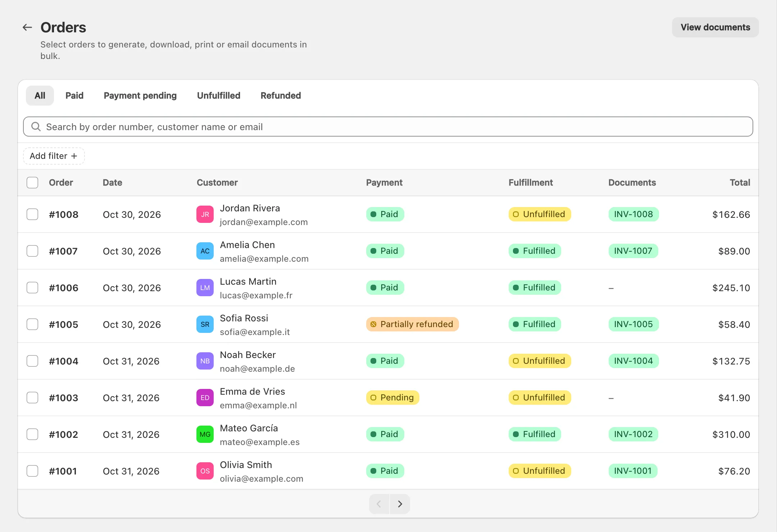Tick the checkbox for order #1003
Viewport: 777px width, 532px height.
(x=32, y=398)
